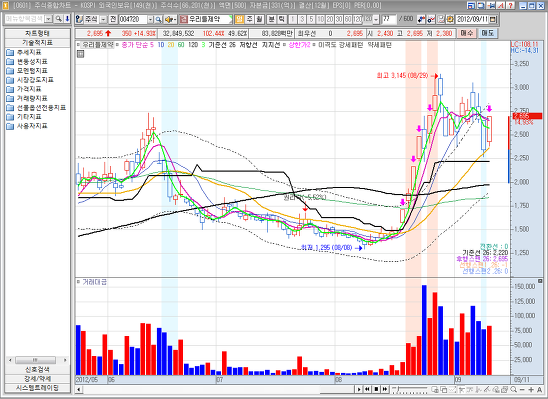Click the rewind playback button

tap(367, 389)
